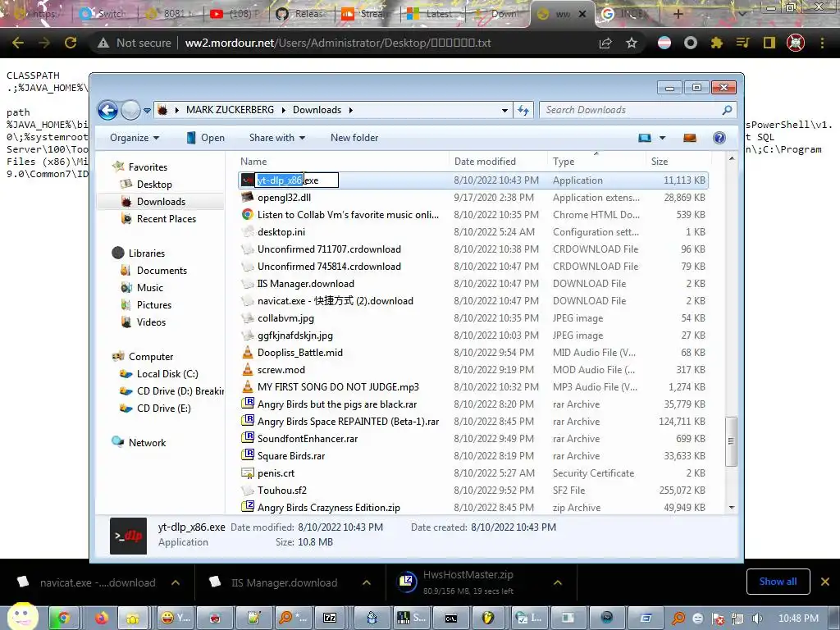
Task: Sort files by the Name column
Action: pyautogui.click(x=253, y=162)
